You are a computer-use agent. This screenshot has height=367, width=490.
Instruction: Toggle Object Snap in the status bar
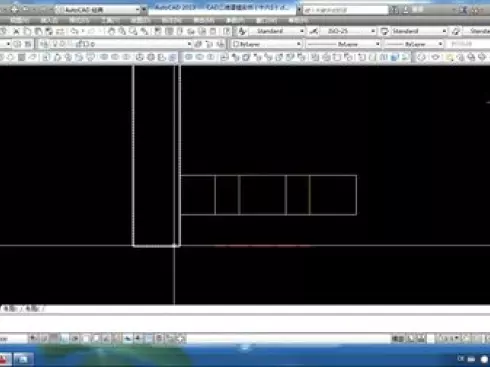pyautogui.click(x=86, y=339)
